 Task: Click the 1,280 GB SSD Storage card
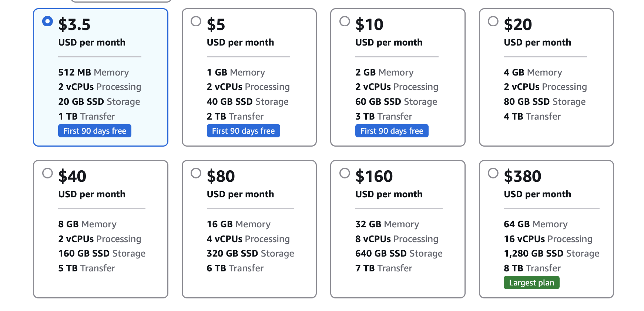(x=546, y=230)
